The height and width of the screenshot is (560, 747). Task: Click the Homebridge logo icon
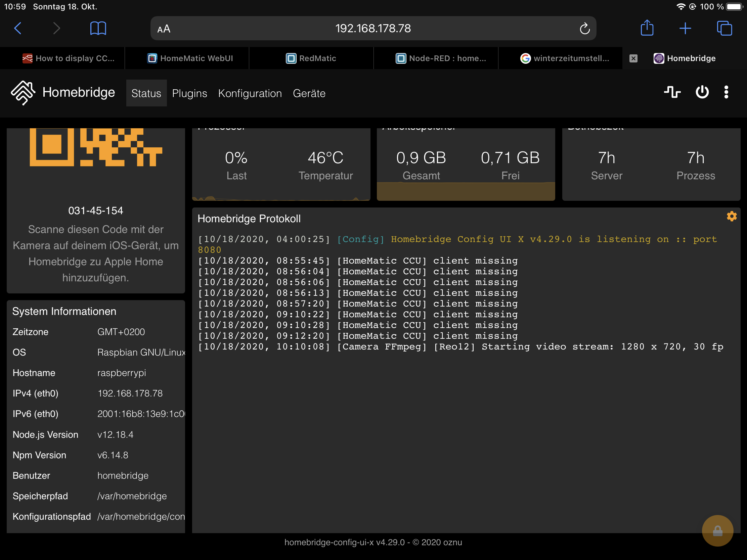[23, 93]
